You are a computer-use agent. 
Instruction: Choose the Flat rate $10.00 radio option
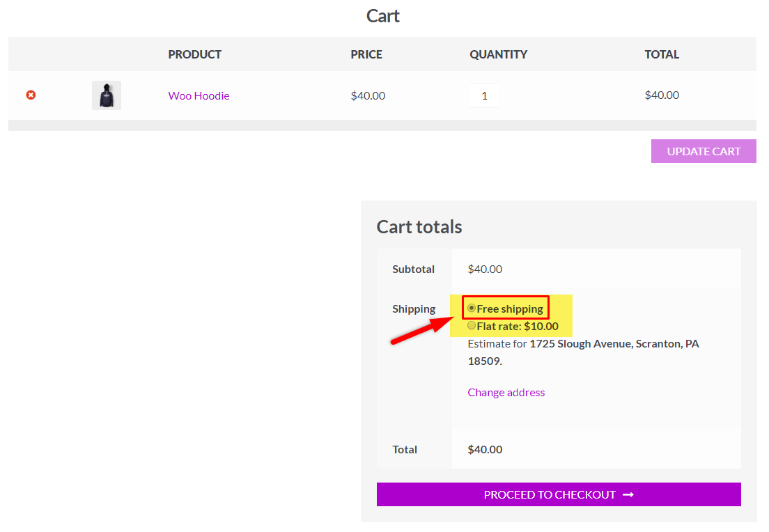point(472,326)
